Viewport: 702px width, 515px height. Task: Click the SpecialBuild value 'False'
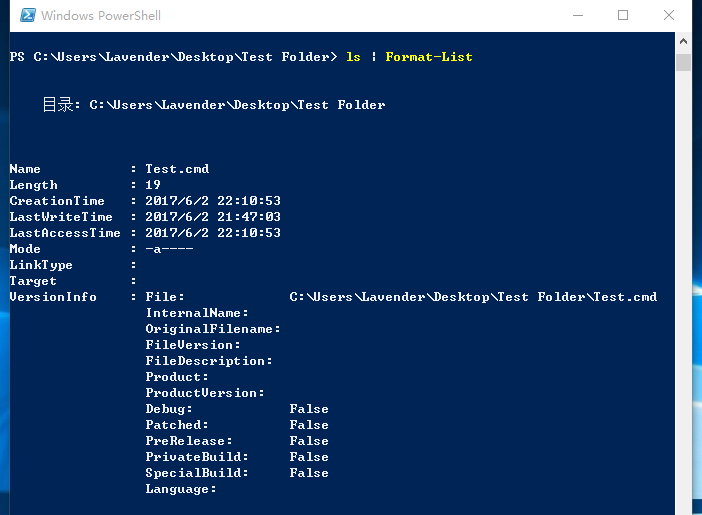click(x=309, y=473)
